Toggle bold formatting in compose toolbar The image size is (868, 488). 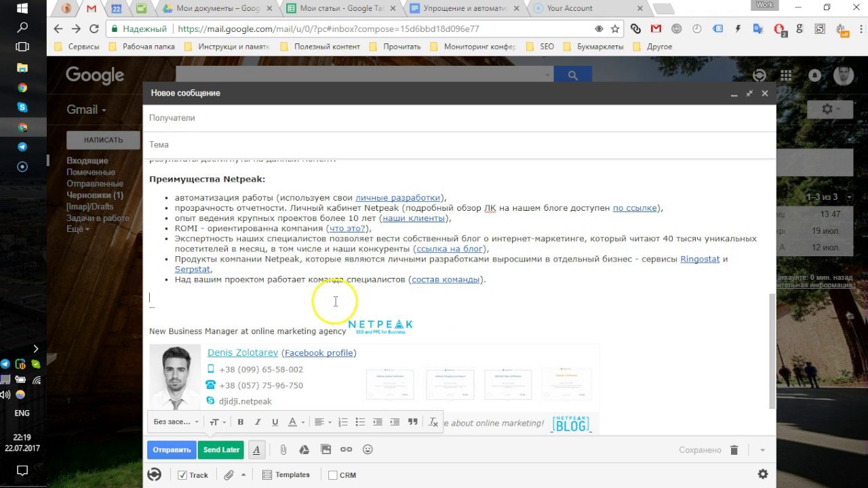click(x=240, y=422)
